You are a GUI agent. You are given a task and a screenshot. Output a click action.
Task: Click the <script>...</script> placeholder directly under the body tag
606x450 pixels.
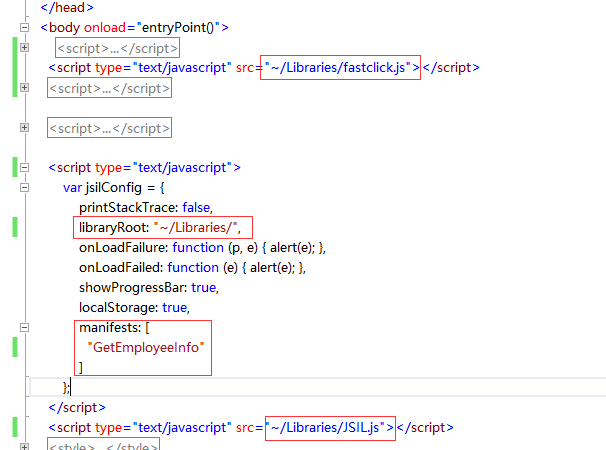pyautogui.click(x=117, y=48)
